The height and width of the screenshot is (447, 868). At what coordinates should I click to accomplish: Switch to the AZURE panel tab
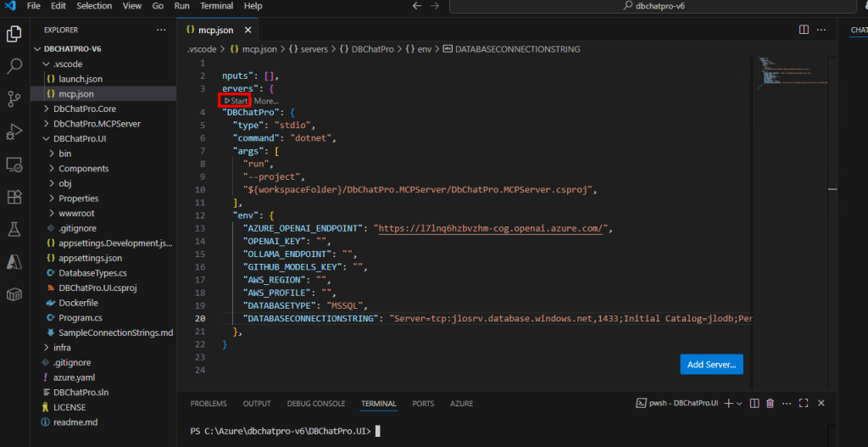462,403
